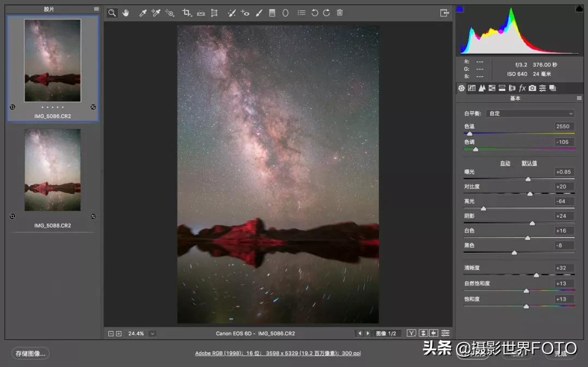Click the 自动 auto adjustment link

point(505,163)
